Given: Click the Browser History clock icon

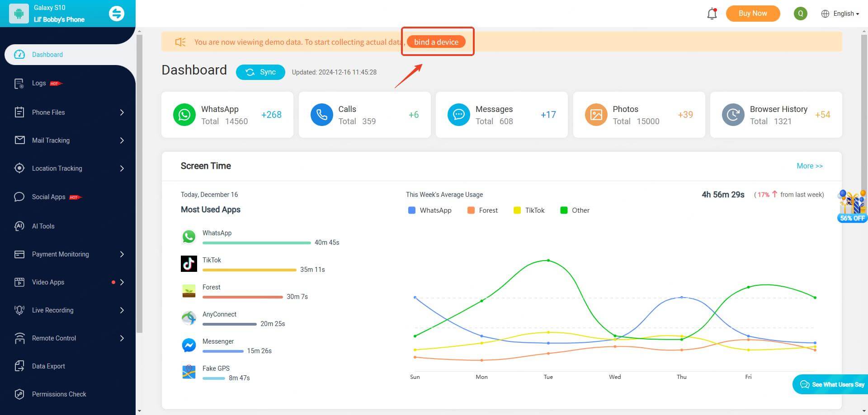Looking at the screenshot, I should click(733, 115).
